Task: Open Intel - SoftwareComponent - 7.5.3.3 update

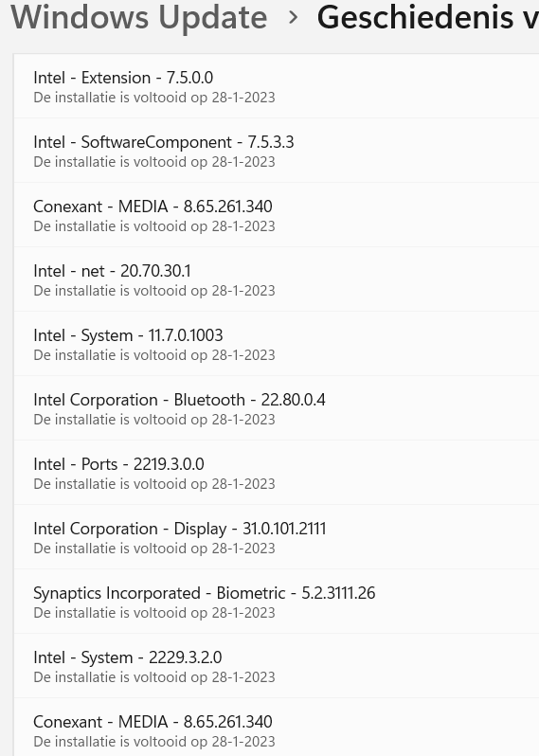Action: point(277,151)
